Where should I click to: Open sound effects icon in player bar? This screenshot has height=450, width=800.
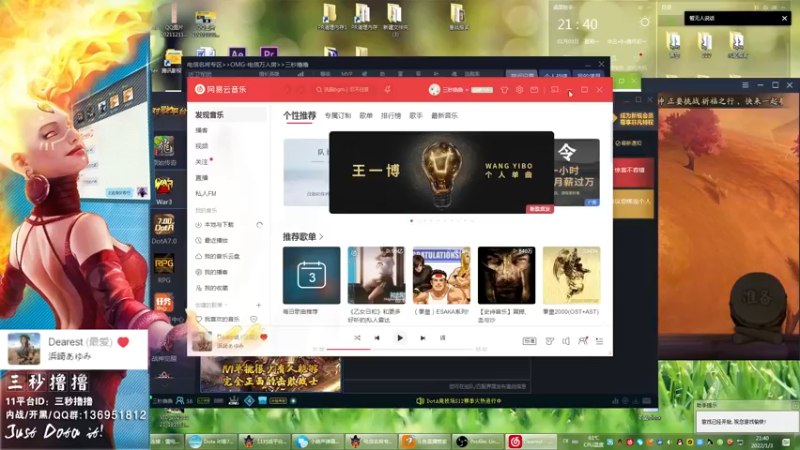click(x=549, y=341)
